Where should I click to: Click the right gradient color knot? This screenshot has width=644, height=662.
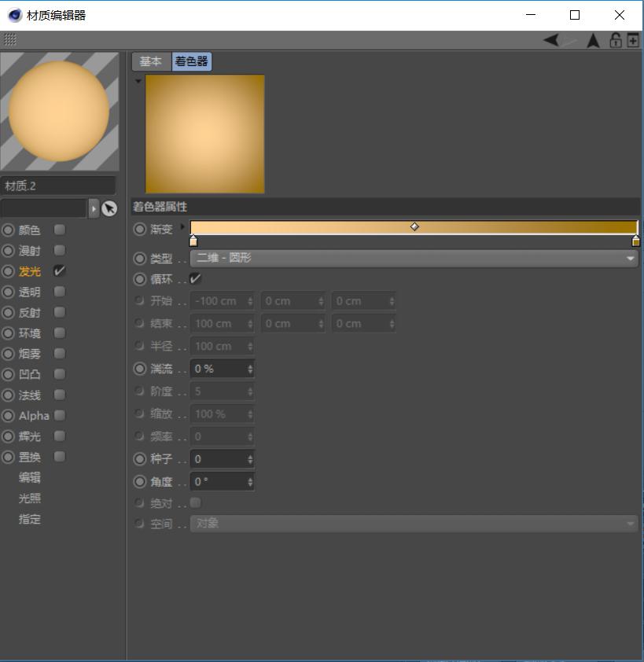635,241
